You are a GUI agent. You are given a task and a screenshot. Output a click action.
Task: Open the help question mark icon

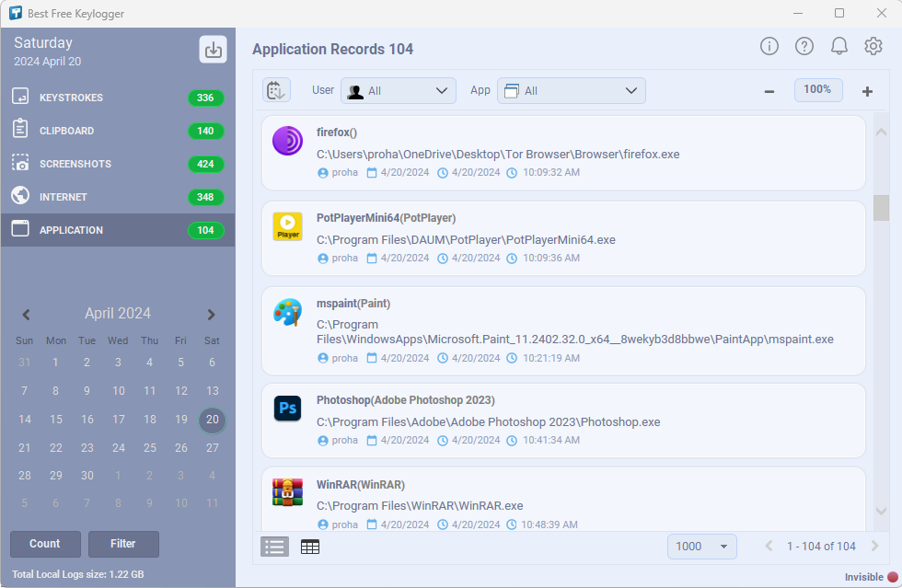tap(804, 46)
